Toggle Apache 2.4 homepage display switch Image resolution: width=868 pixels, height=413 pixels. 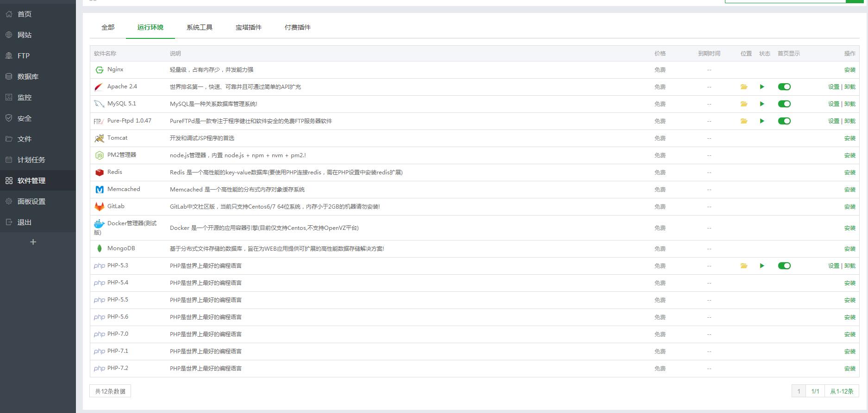point(784,87)
